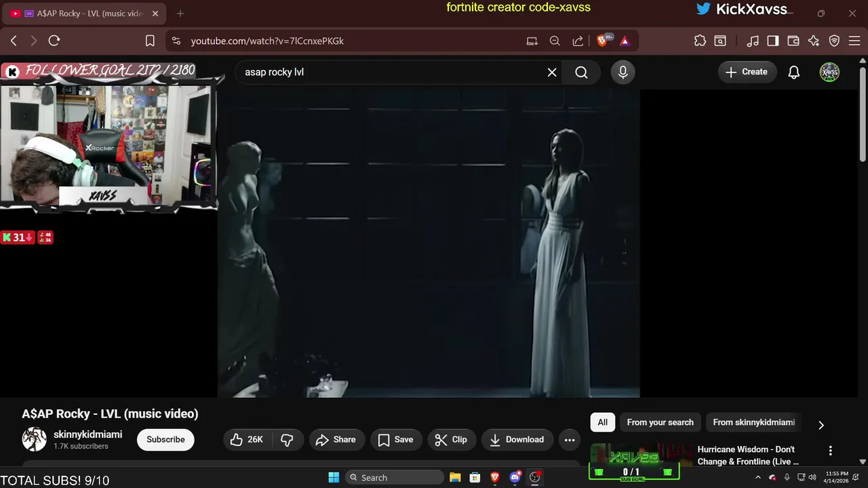Save the video to a playlist
868x488 pixels.
pyautogui.click(x=396, y=439)
